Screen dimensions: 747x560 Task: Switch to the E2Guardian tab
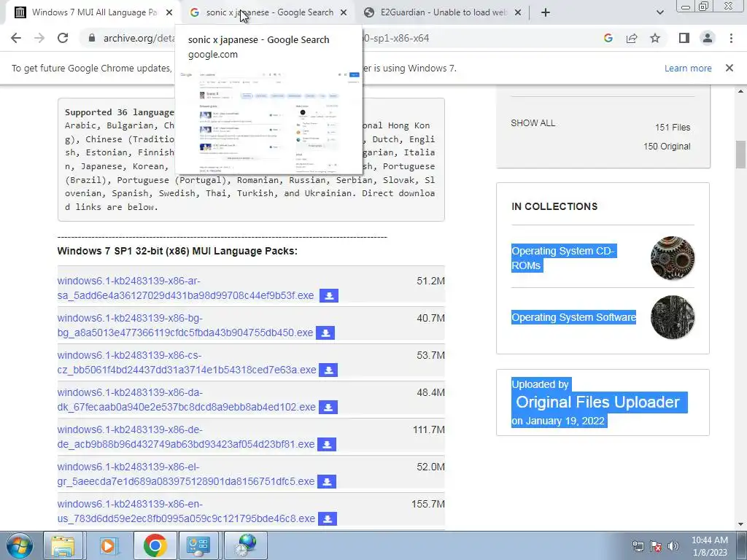tap(443, 12)
